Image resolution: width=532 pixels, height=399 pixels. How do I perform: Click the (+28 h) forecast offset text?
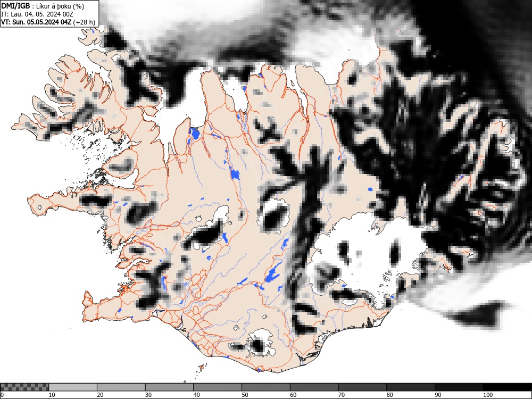[84, 22]
